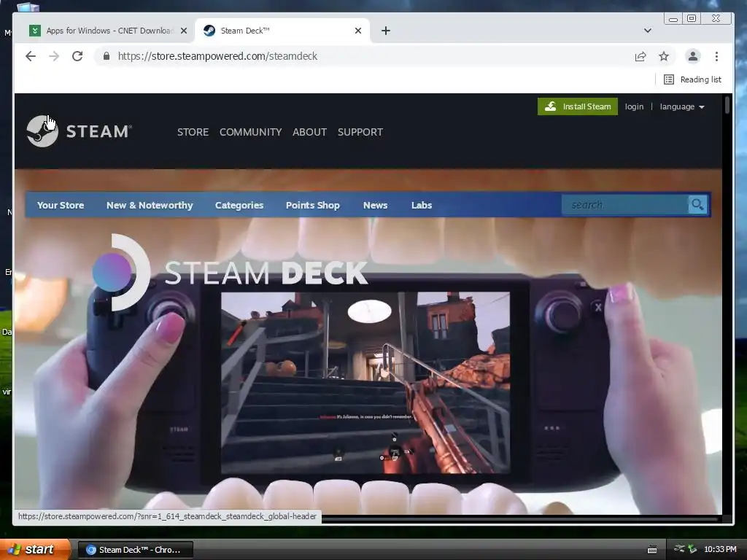747x560 pixels.
Task: Open the SUPPORT page
Action: pyautogui.click(x=360, y=132)
